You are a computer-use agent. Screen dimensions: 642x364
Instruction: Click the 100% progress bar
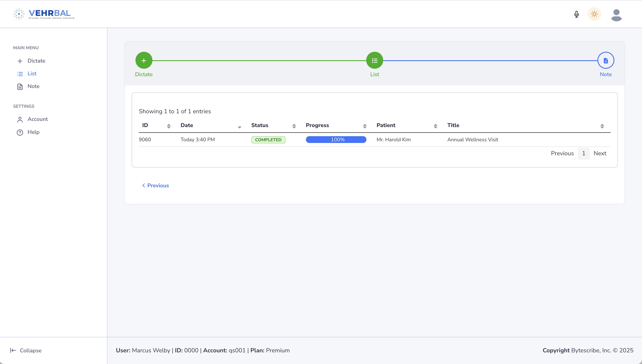336,140
